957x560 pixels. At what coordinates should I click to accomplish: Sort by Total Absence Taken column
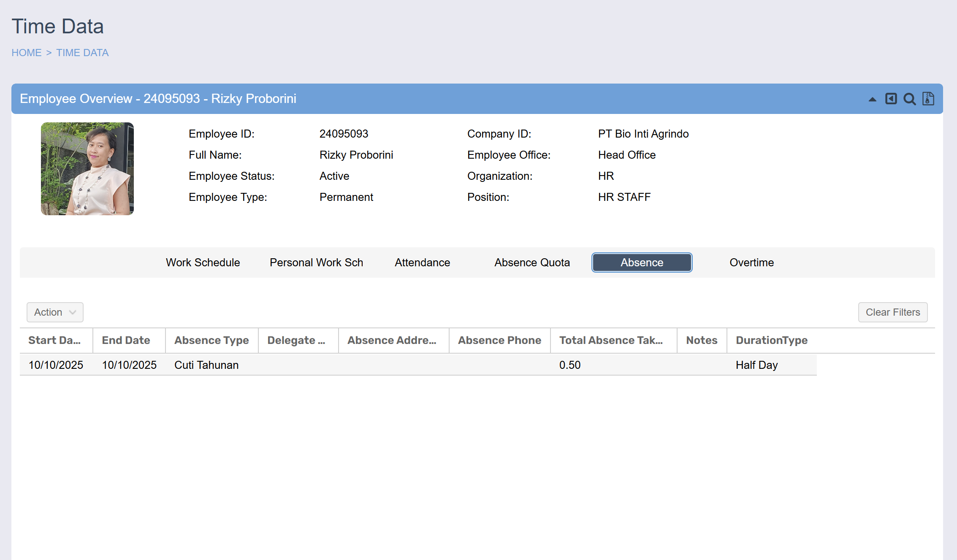pos(611,340)
